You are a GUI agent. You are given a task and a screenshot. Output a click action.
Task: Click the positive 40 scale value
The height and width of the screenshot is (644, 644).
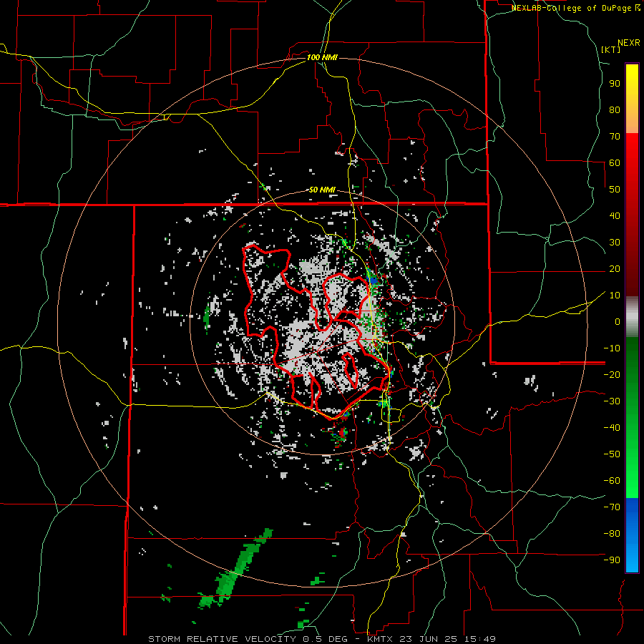click(x=615, y=215)
